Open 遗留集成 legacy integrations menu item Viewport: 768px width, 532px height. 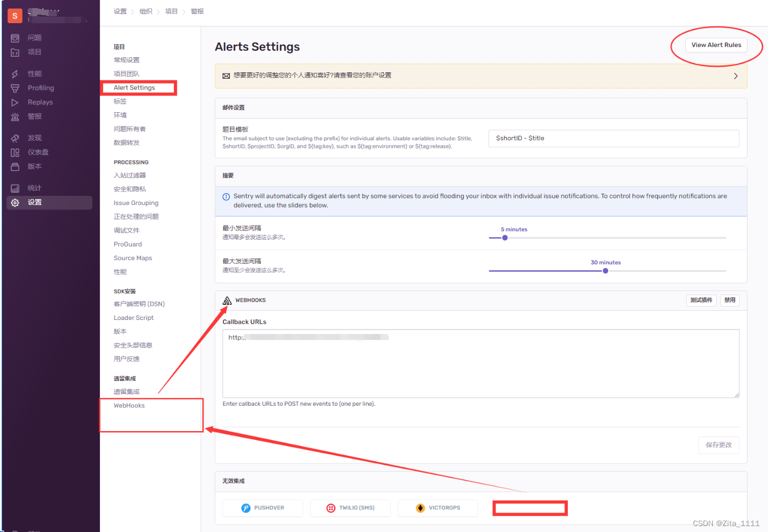126,392
